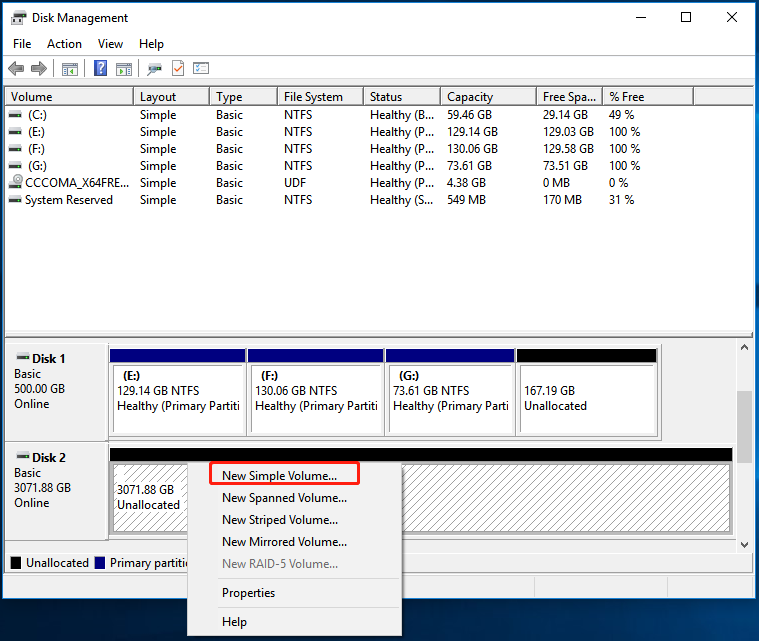Click the blue Help question mark icon
The width and height of the screenshot is (759, 641).
pos(100,69)
